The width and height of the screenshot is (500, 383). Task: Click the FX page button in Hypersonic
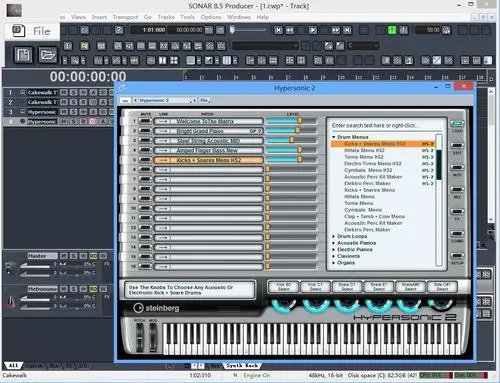coord(457,212)
